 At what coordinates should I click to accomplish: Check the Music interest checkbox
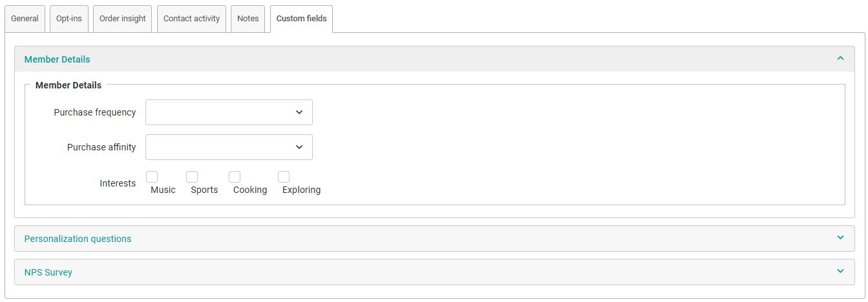pos(152,177)
